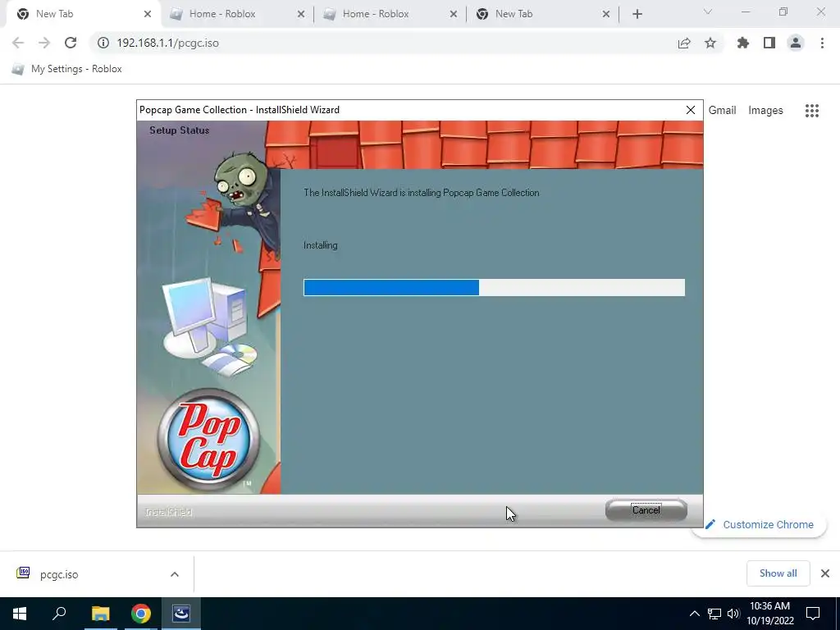Close the first New Tab

(148, 14)
